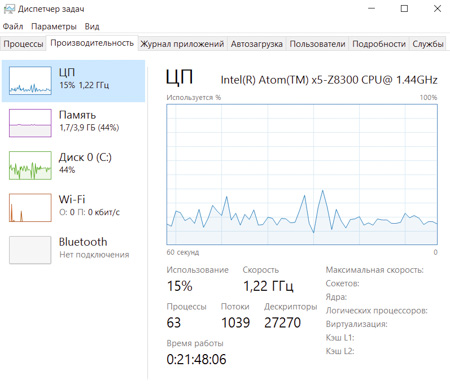450x384 pixels.
Task: Click the Intel Atom x5-Z8300 processor name
Action: (329, 80)
